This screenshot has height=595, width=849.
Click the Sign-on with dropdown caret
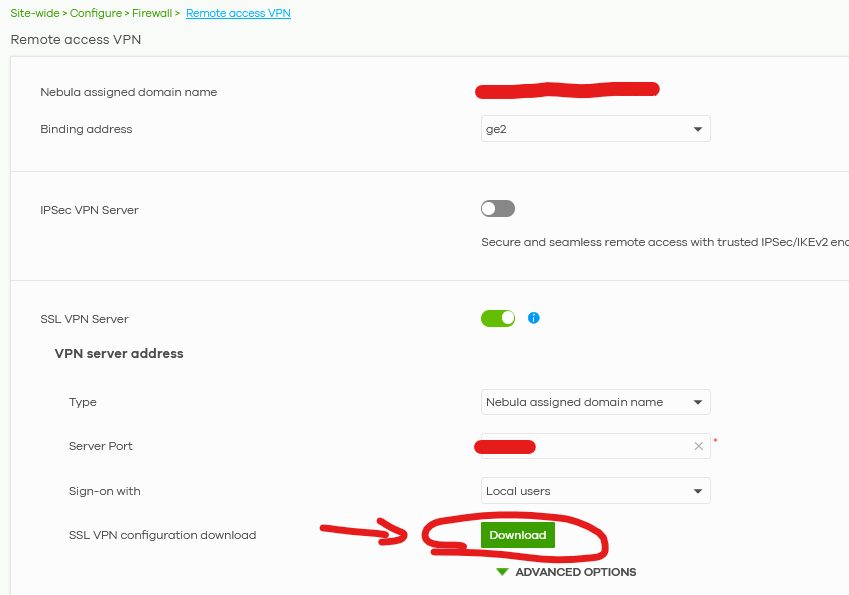(698, 491)
